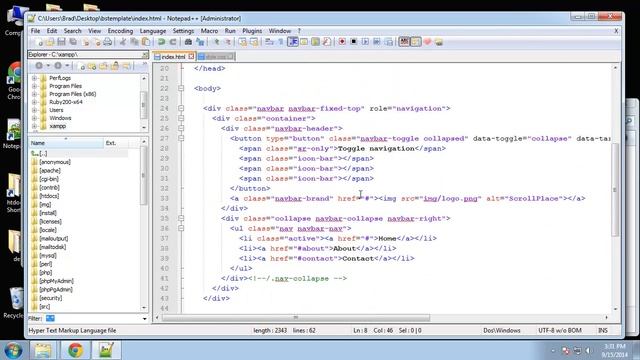Open Google Chrome from the taskbar
The image size is (640, 360).
click(x=75, y=351)
